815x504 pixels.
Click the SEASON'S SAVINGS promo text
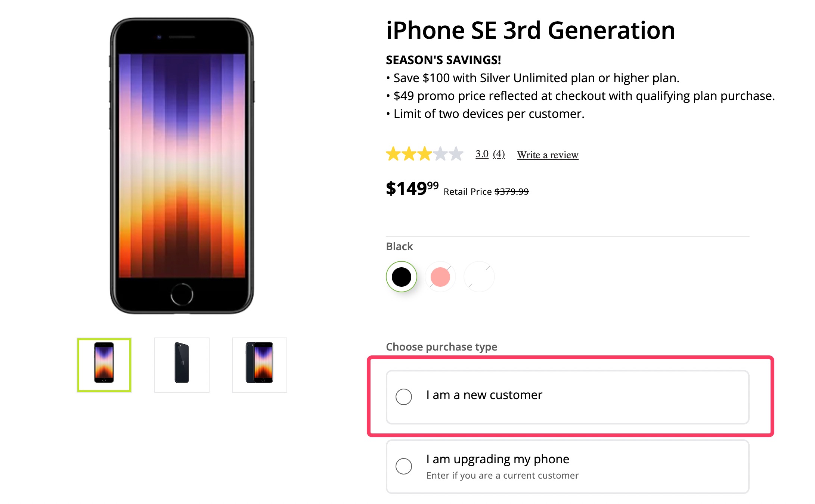[x=443, y=59]
